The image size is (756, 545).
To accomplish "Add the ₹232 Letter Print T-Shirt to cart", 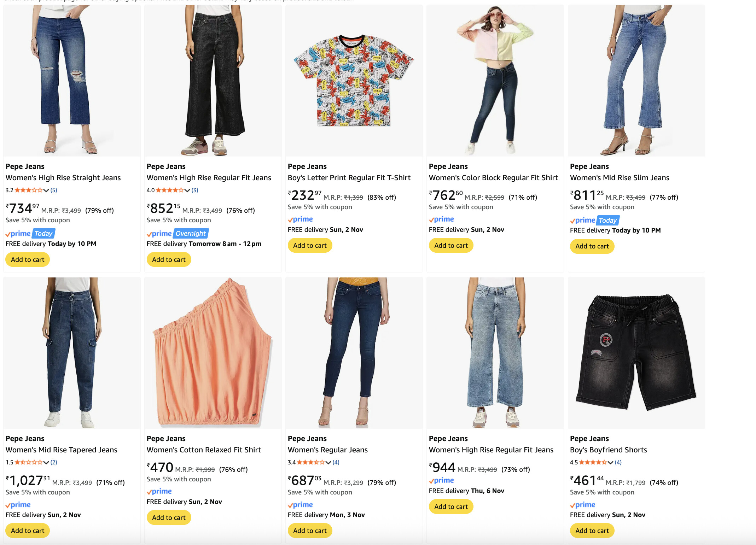I will click(310, 246).
